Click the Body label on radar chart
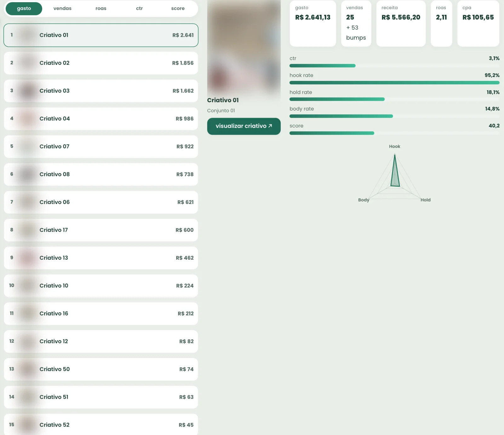This screenshot has width=504, height=435. [x=364, y=200]
